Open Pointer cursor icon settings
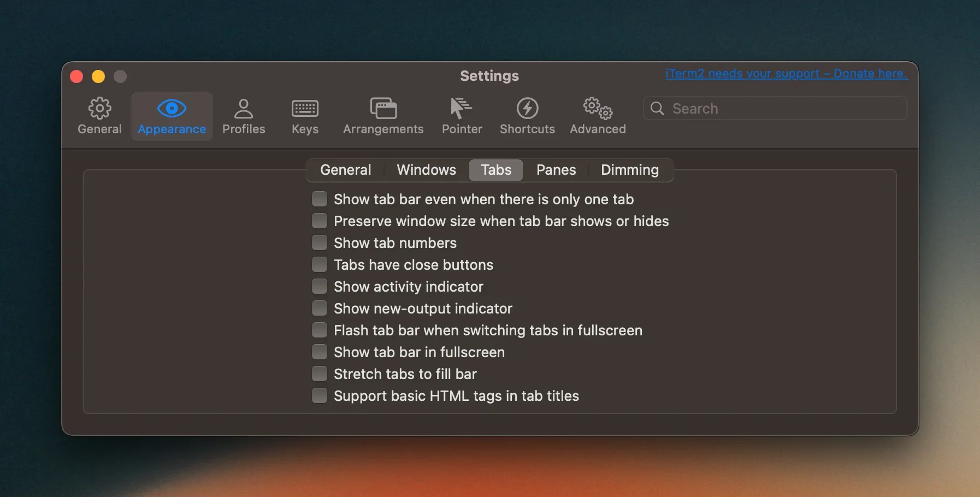The width and height of the screenshot is (980, 497). tap(462, 109)
